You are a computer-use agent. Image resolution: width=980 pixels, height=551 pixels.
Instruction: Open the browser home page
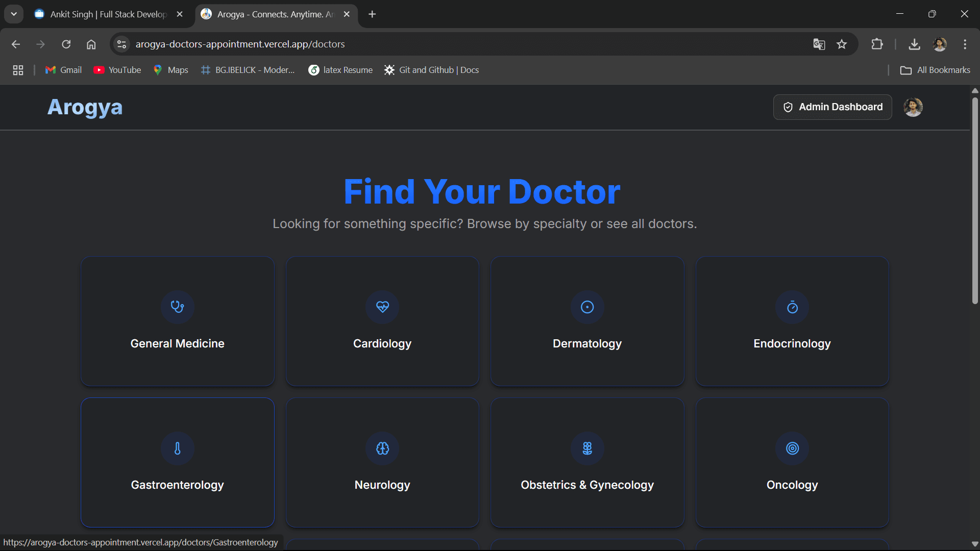pos(91,44)
